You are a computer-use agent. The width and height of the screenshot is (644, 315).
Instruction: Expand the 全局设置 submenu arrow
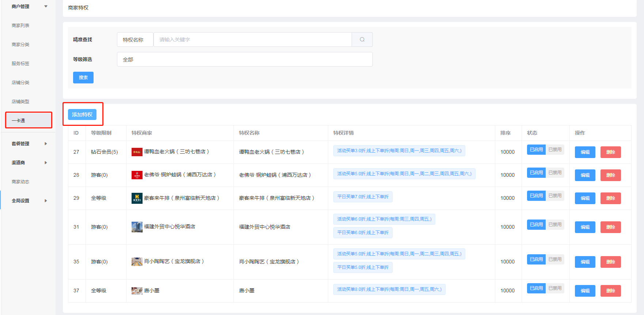(46, 200)
